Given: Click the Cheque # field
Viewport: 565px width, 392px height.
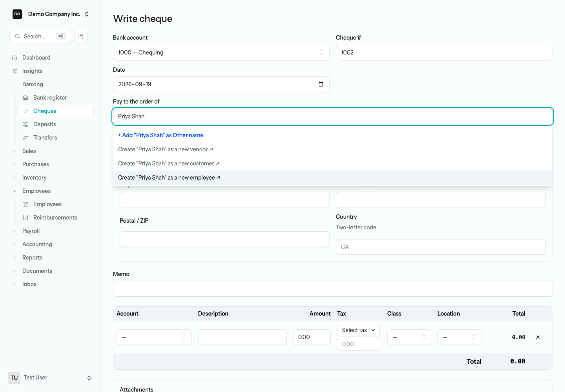Looking at the screenshot, I should [x=444, y=53].
